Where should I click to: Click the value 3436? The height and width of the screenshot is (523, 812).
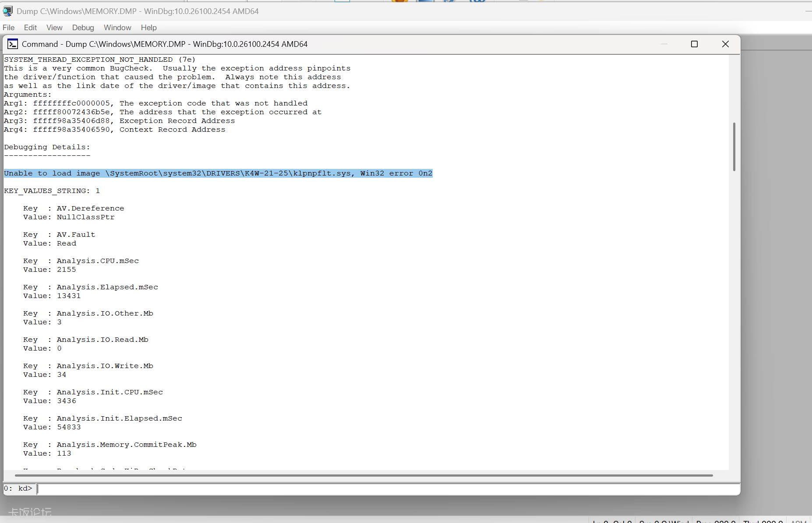click(x=67, y=401)
